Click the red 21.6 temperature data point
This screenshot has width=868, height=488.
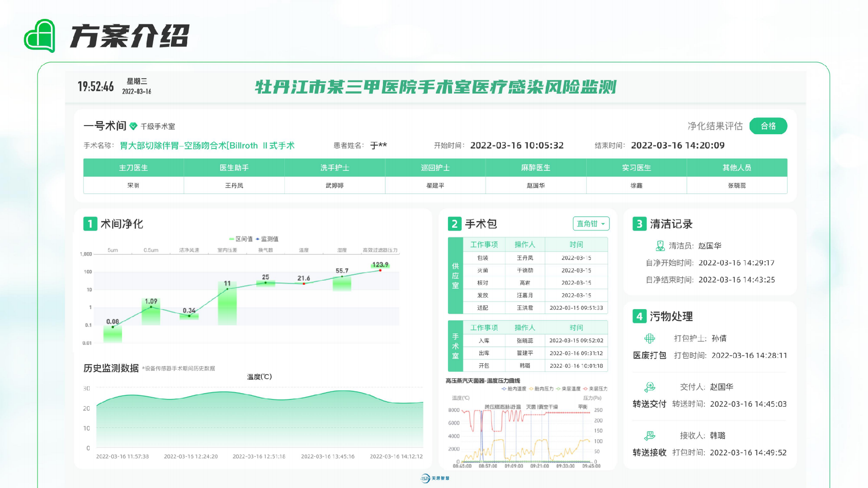pos(304,284)
